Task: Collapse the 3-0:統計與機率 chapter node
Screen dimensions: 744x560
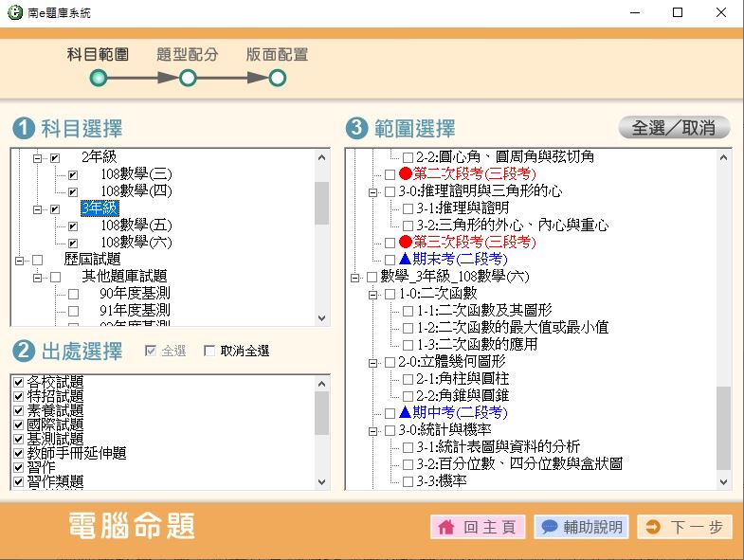Action: (x=373, y=430)
